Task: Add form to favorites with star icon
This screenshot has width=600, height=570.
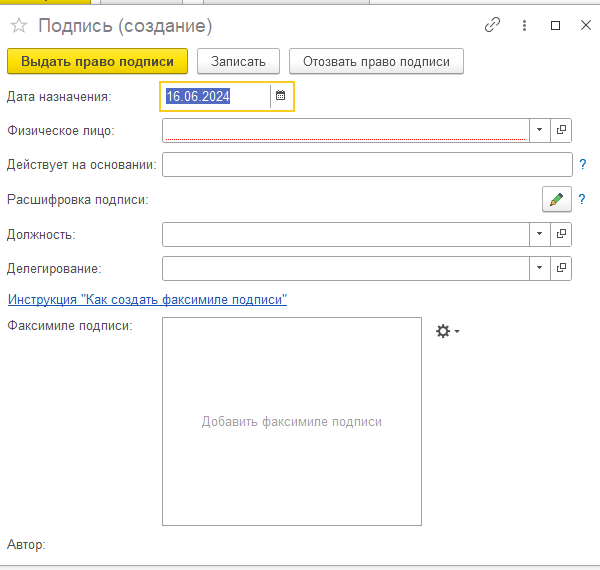Action: click(18, 26)
